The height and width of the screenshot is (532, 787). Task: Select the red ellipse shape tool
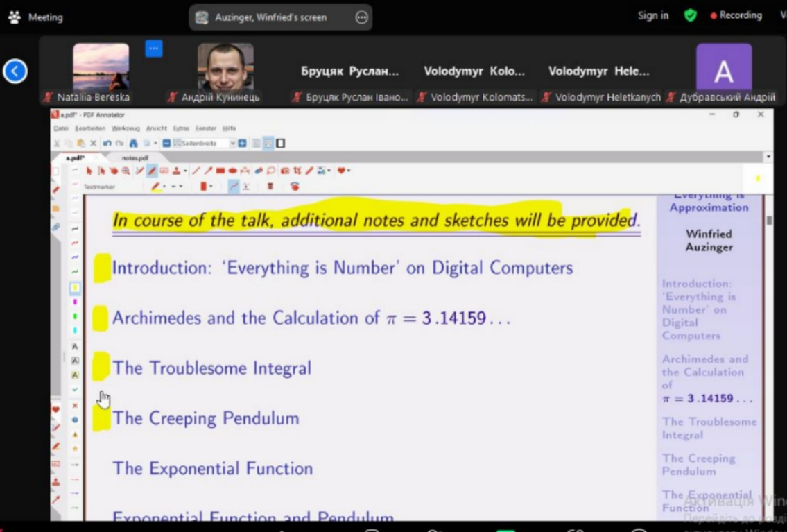(232, 171)
